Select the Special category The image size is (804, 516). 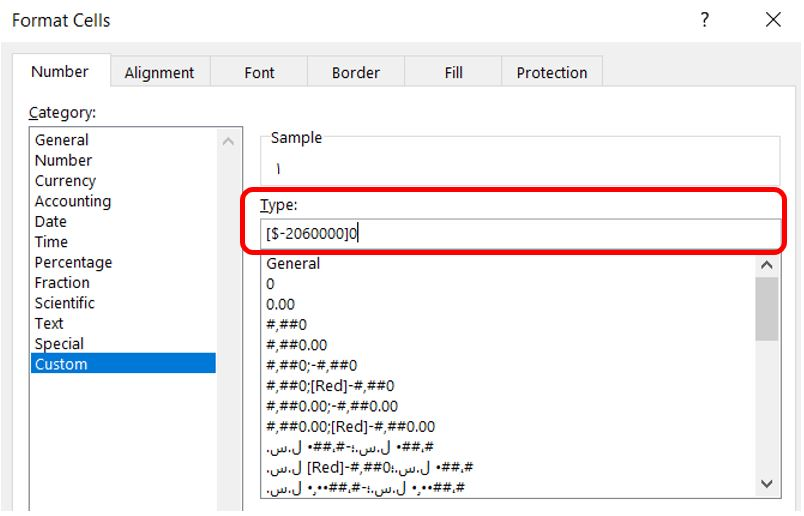123,343
